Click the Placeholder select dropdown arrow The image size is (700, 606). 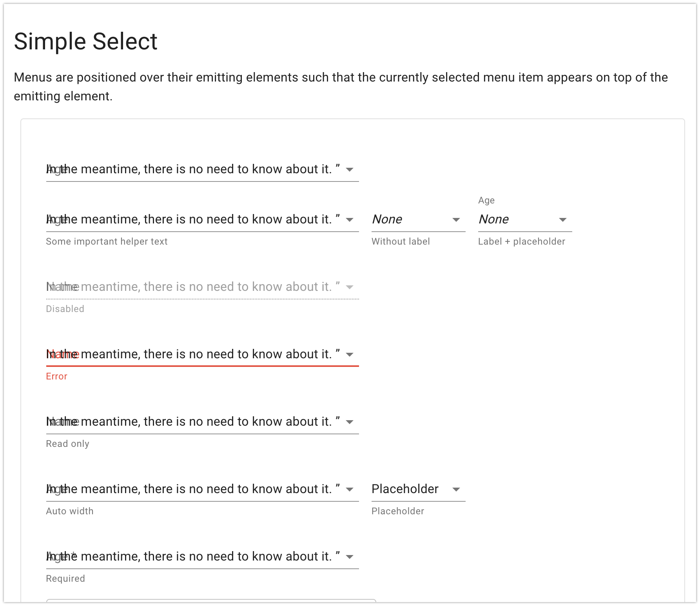tap(457, 489)
